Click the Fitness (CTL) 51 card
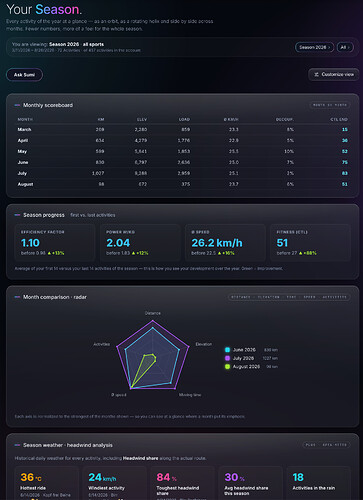This screenshot has width=363, height=500. coord(310,242)
